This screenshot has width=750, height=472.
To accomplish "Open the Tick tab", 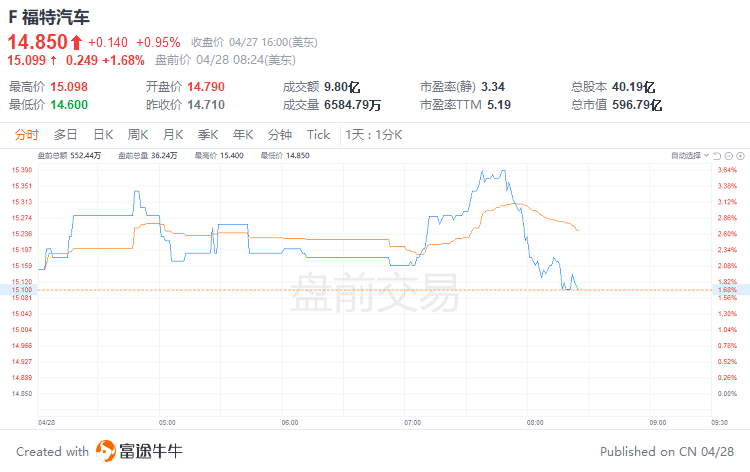I will 319,135.
